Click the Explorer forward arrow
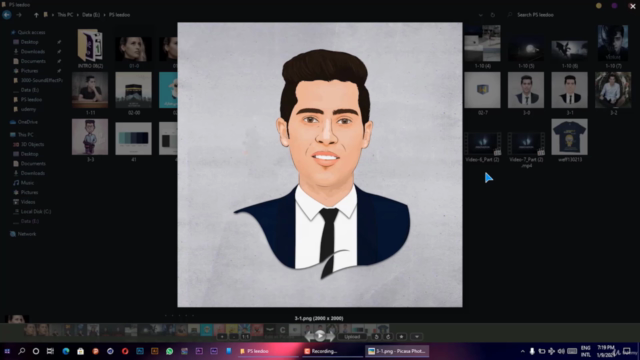Screen dimensions: 640x360 19,15
